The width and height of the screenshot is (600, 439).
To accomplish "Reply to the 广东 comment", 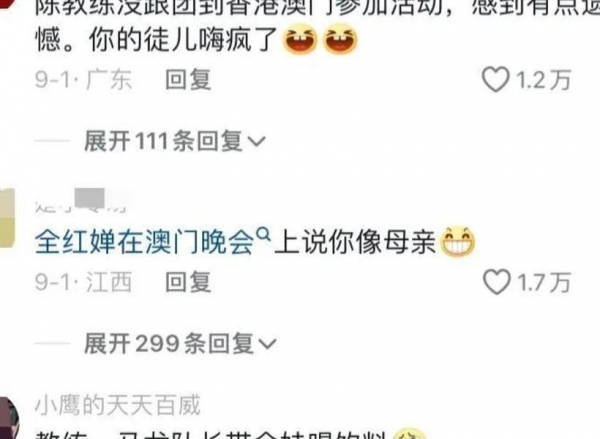I will (x=188, y=80).
